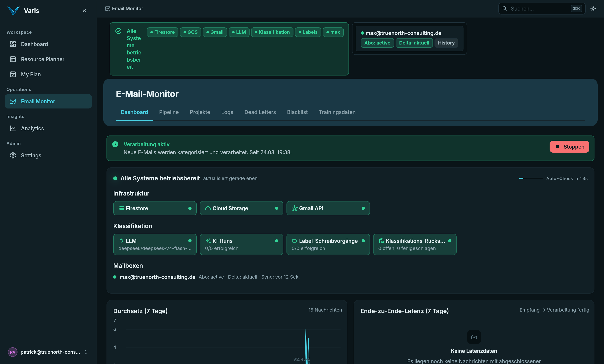Image resolution: width=604 pixels, height=364 pixels.
Task: Click the Label-Schreibvorgänge card
Action: [x=328, y=244]
